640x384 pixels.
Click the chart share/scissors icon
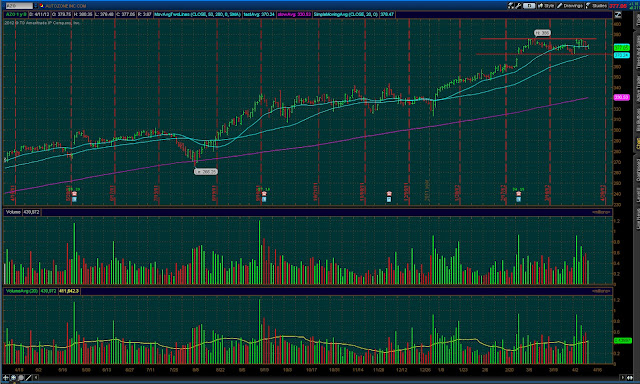(x=511, y=6)
